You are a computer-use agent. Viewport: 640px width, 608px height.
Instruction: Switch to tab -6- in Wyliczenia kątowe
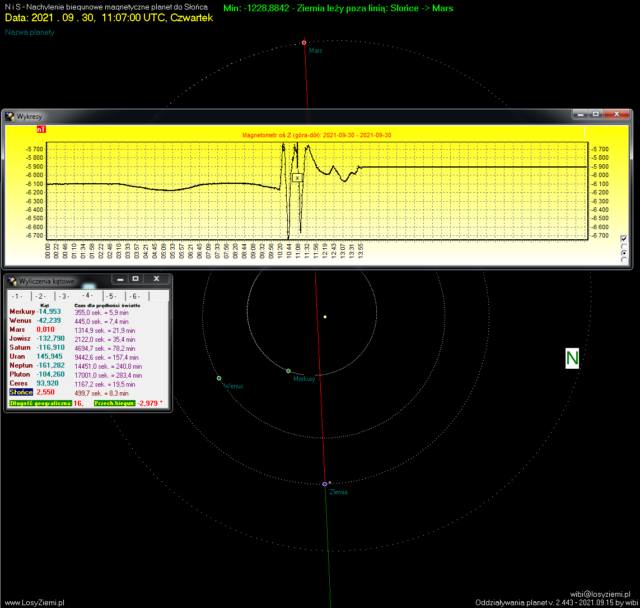pos(135,297)
